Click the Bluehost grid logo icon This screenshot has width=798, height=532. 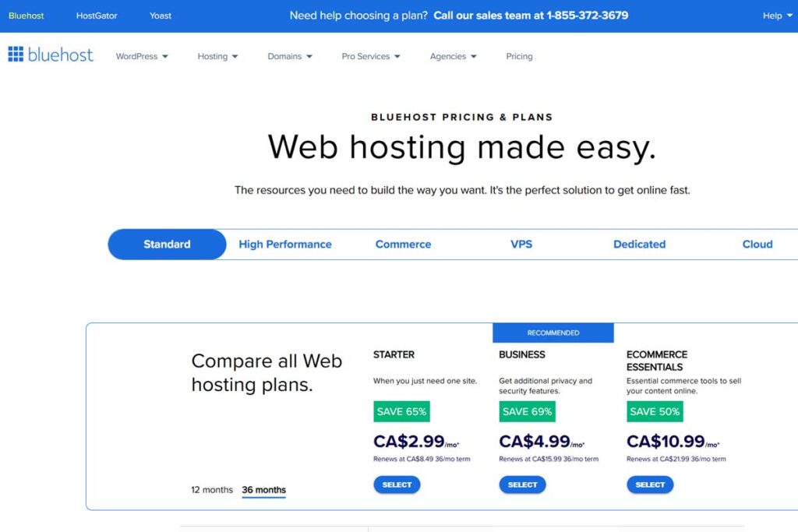[x=14, y=54]
